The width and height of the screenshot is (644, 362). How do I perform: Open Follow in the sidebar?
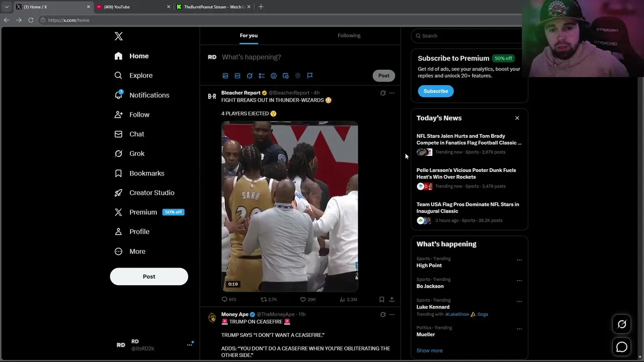132,115
